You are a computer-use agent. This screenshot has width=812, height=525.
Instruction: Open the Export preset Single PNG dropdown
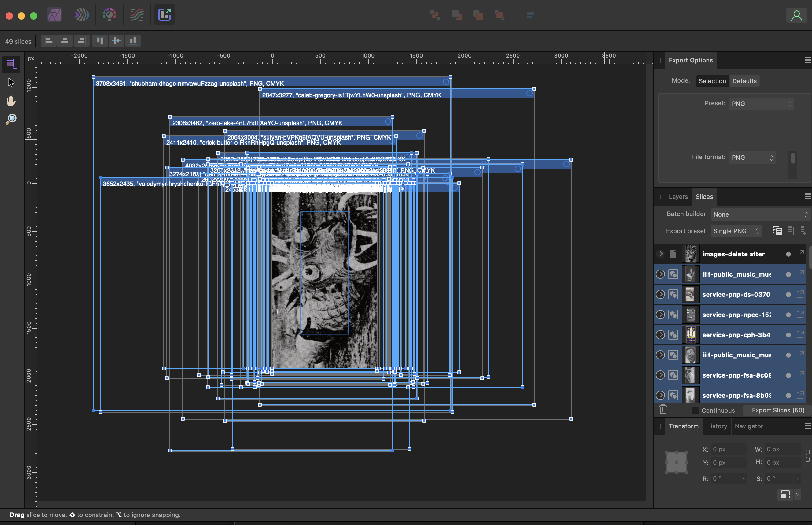click(x=736, y=231)
